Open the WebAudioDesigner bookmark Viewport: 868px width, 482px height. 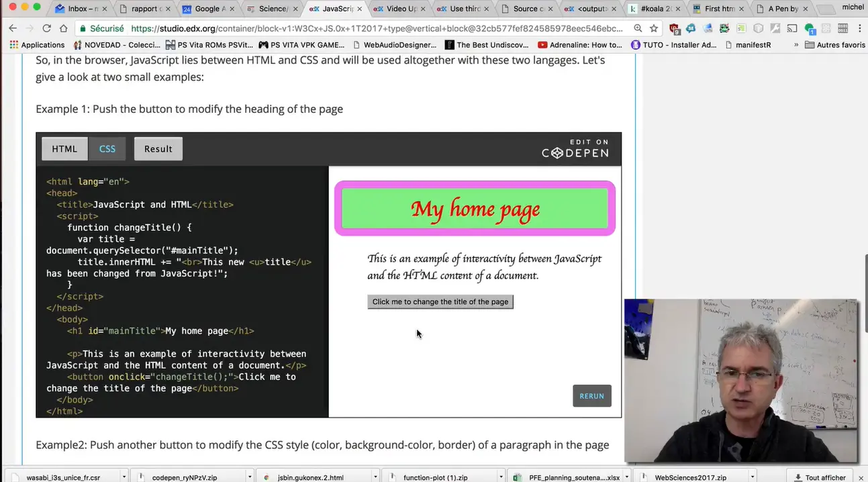point(394,45)
